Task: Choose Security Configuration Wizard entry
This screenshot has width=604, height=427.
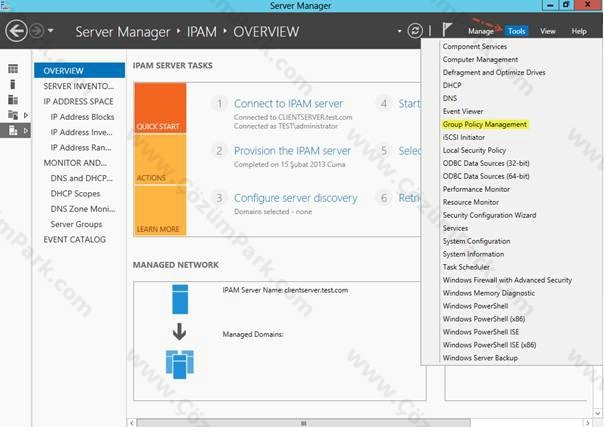Action: tap(489, 215)
